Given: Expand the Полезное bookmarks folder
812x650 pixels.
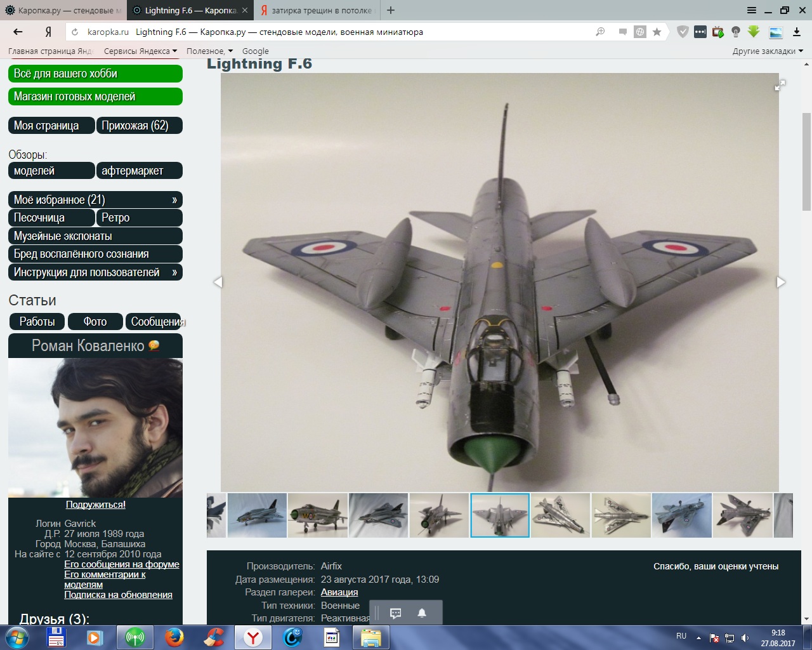Looking at the screenshot, I should tap(209, 51).
